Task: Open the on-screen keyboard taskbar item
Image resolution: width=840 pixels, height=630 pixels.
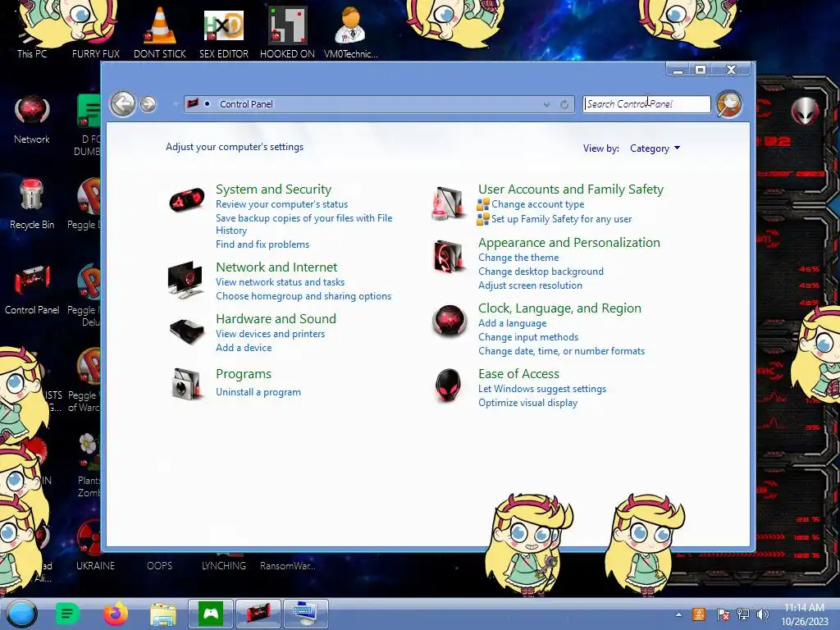Action: (305, 614)
